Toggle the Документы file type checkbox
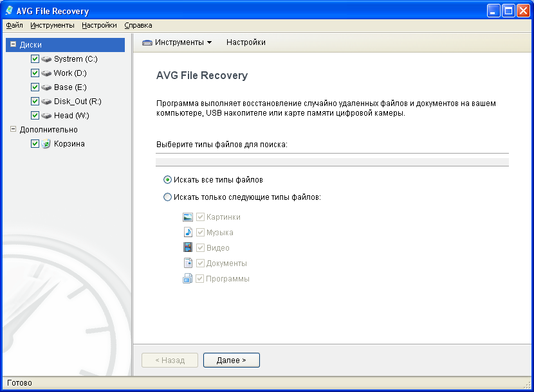The height and width of the screenshot is (392, 534). point(200,263)
